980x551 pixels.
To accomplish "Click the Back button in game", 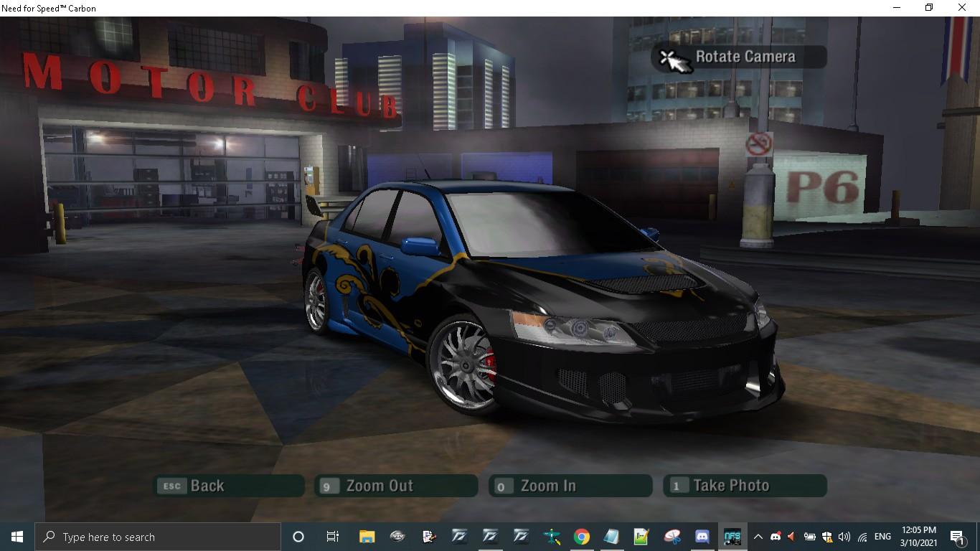I will [x=230, y=486].
